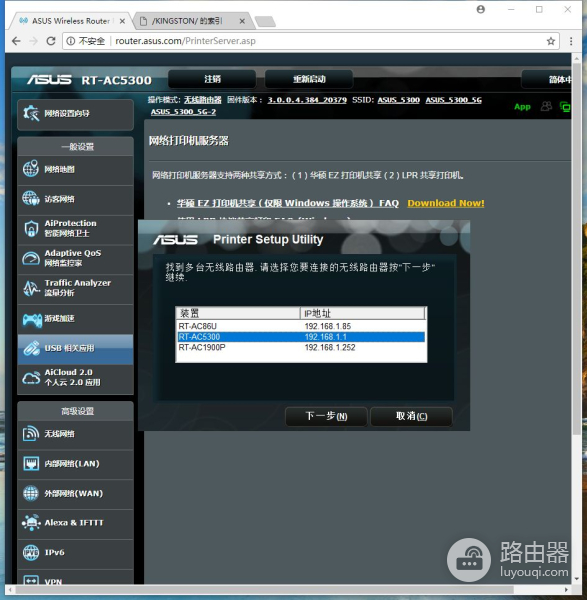
Task: Click 下一步(N) next button
Action: (326, 416)
